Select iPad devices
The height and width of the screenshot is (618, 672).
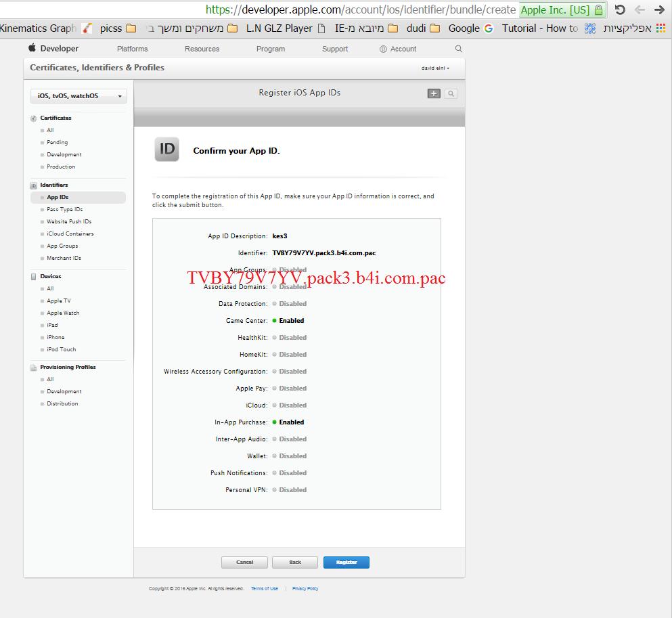coord(52,326)
